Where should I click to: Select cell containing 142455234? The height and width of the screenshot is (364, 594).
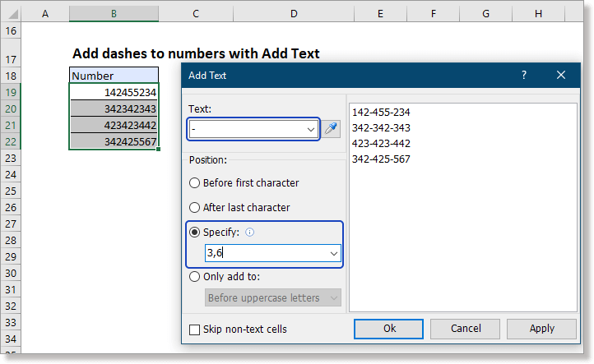click(114, 92)
